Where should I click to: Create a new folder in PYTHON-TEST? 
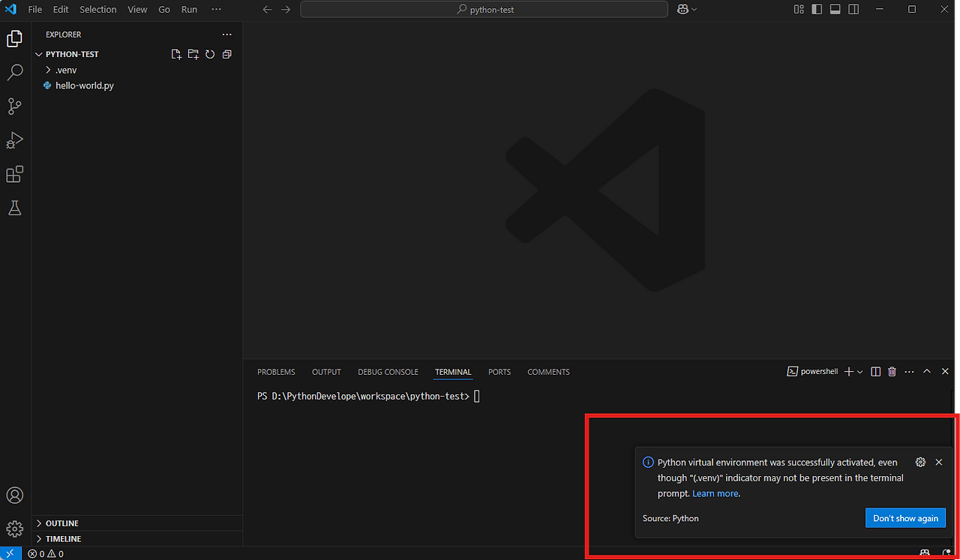tap(193, 54)
